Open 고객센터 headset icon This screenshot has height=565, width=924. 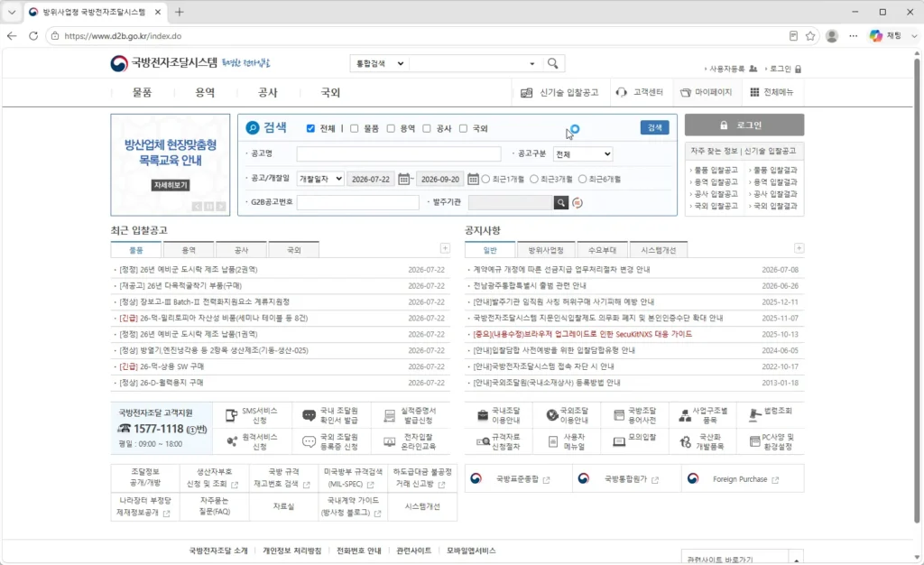[622, 92]
